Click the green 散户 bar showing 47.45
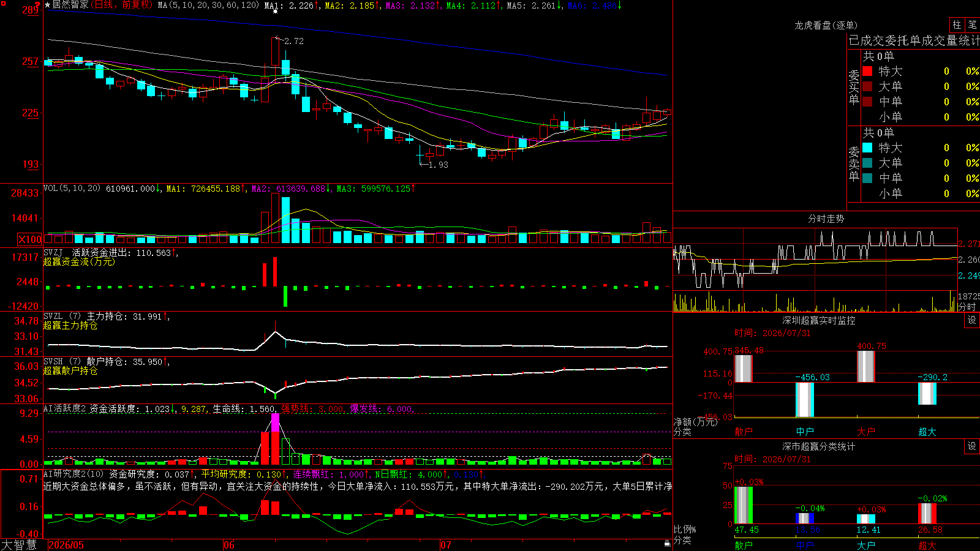This screenshot has height=551, width=980. [743, 505]
